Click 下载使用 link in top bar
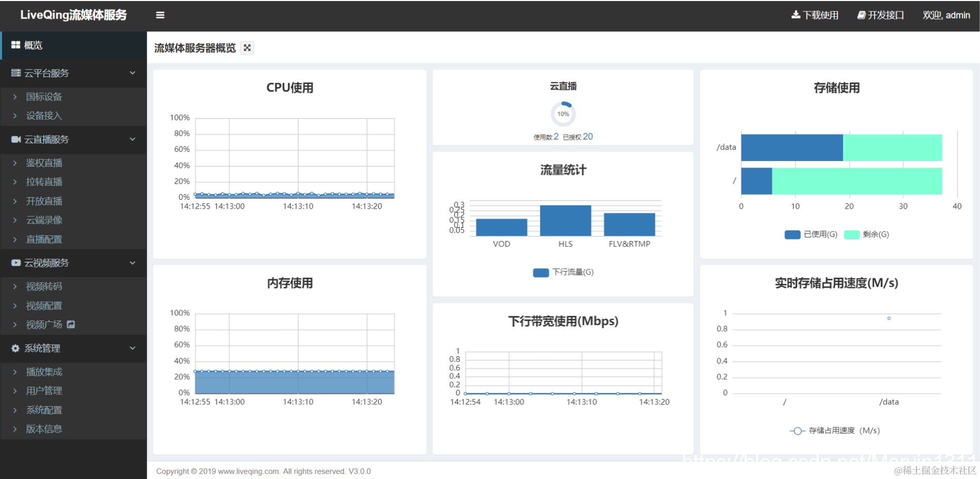 (815, 15)
